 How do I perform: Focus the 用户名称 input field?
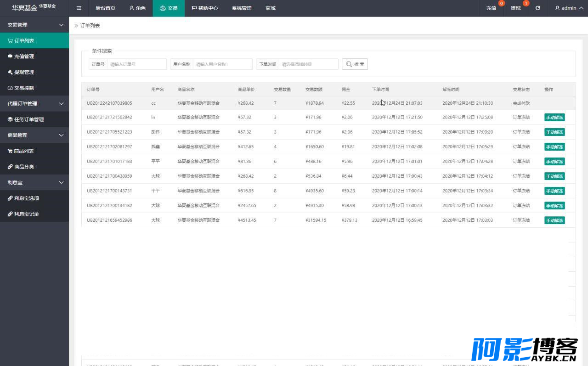pyautogui.click(x=223, y=64)
